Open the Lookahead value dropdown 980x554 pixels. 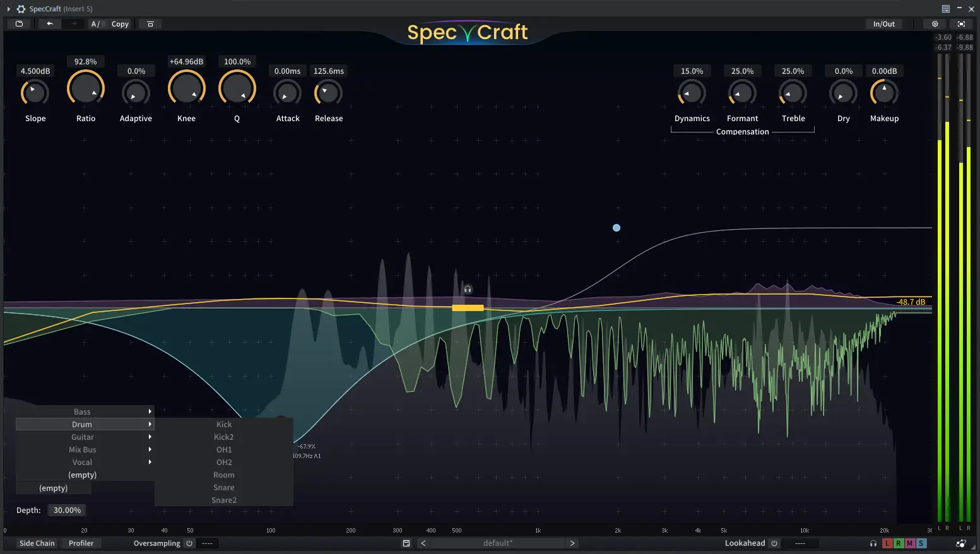click(800, 543)
